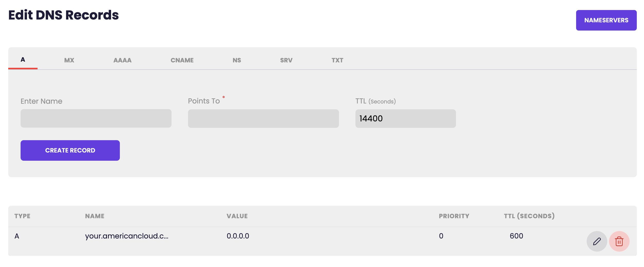Focus the Enter Name input field
The height and width of the screenshot is (267, 644).
(96, 118)
